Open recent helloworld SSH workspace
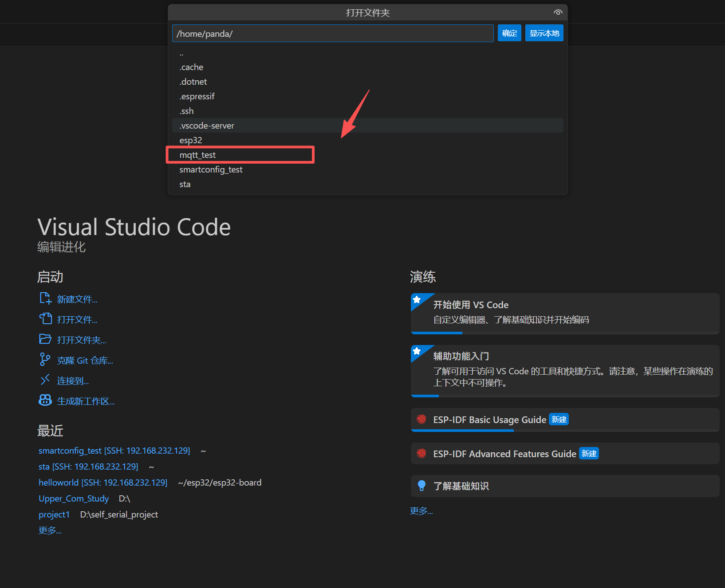This screenshot has height=588, width=725. pos(103,482)
